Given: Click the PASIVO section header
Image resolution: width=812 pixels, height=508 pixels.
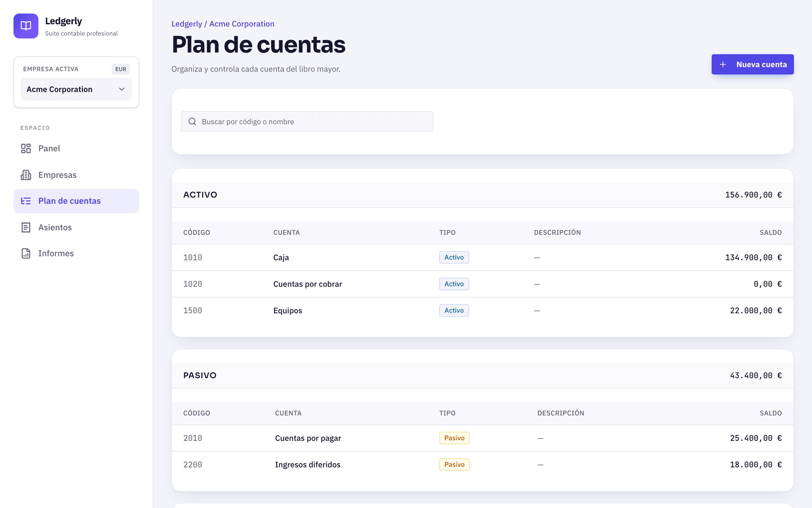Looking at the screenshot, I should click(200, 375).
